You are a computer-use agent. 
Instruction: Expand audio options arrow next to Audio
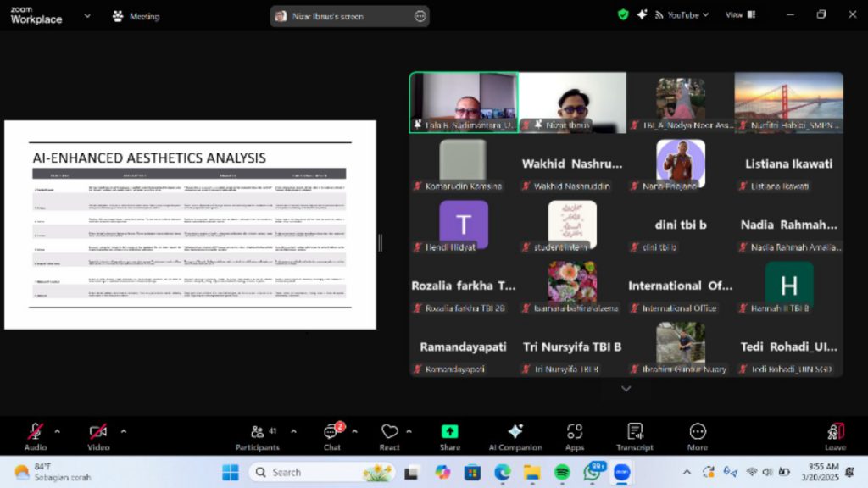point(57,431)
